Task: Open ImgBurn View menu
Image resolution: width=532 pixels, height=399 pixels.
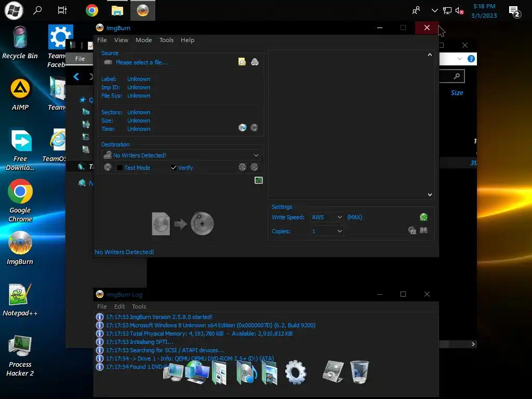Action: click(121, 40)
